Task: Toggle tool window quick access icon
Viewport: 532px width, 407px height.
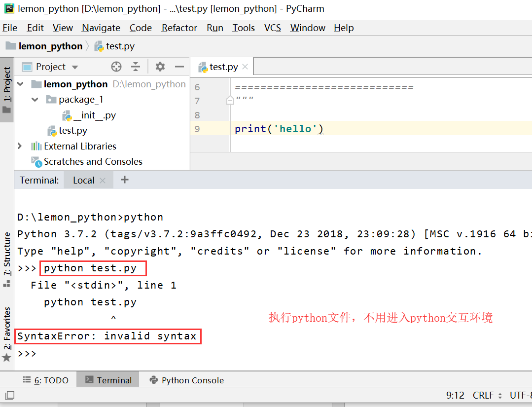Action: [x=10, y=395]
